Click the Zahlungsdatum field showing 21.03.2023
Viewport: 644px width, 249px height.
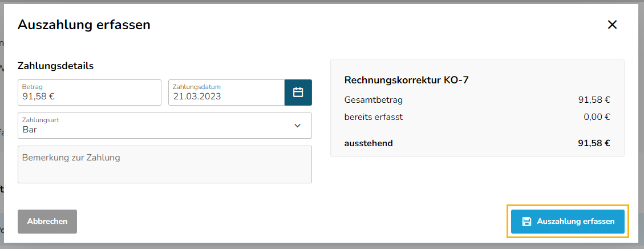tap(226, 93)
